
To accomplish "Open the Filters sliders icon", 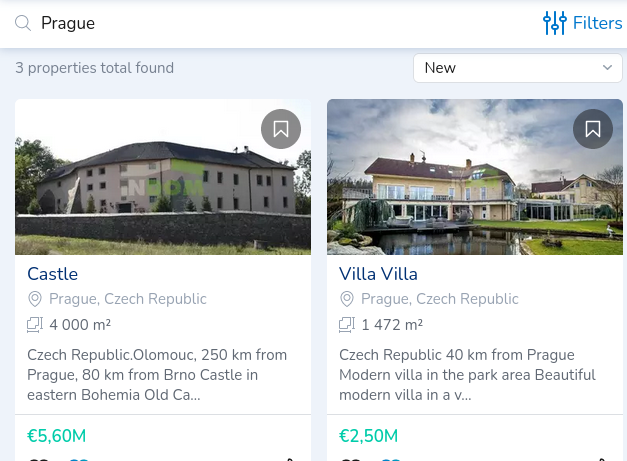I will coord(554,23).
